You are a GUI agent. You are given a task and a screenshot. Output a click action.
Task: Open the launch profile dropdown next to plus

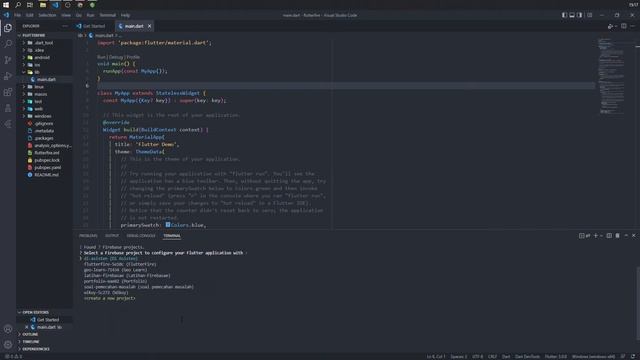(601, 236)
